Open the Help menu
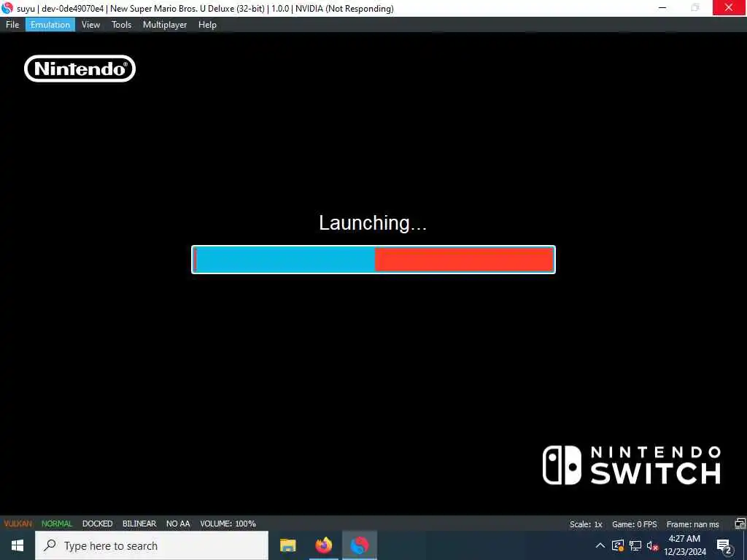This screenshot has width=747, height=560. point(207,25)
